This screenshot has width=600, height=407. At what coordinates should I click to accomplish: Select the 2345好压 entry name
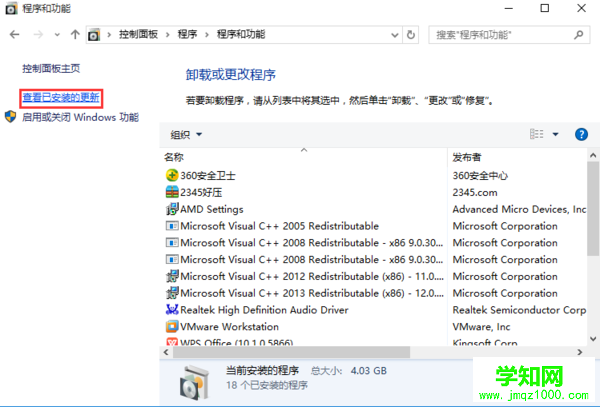[201, 192]
